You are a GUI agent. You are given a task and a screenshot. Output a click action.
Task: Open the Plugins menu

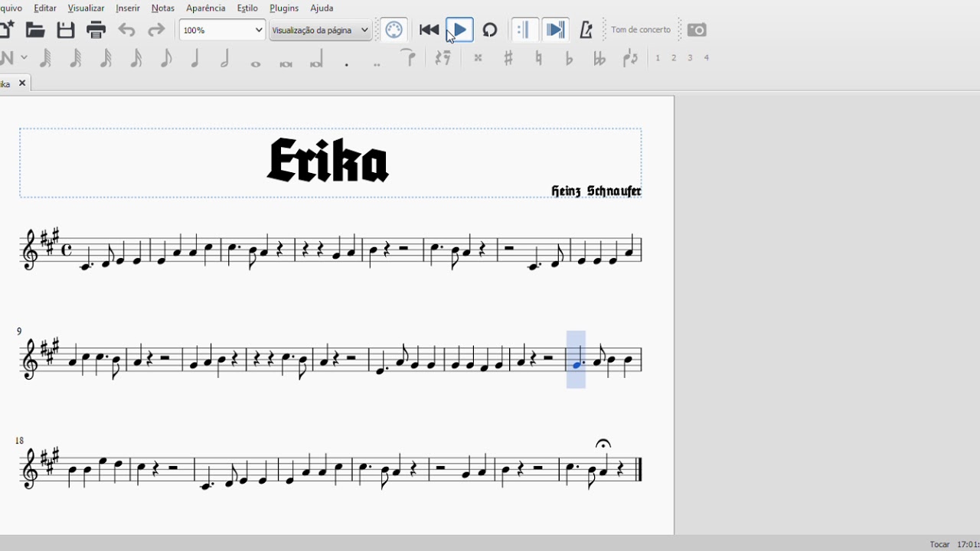[x=284, y=8]
